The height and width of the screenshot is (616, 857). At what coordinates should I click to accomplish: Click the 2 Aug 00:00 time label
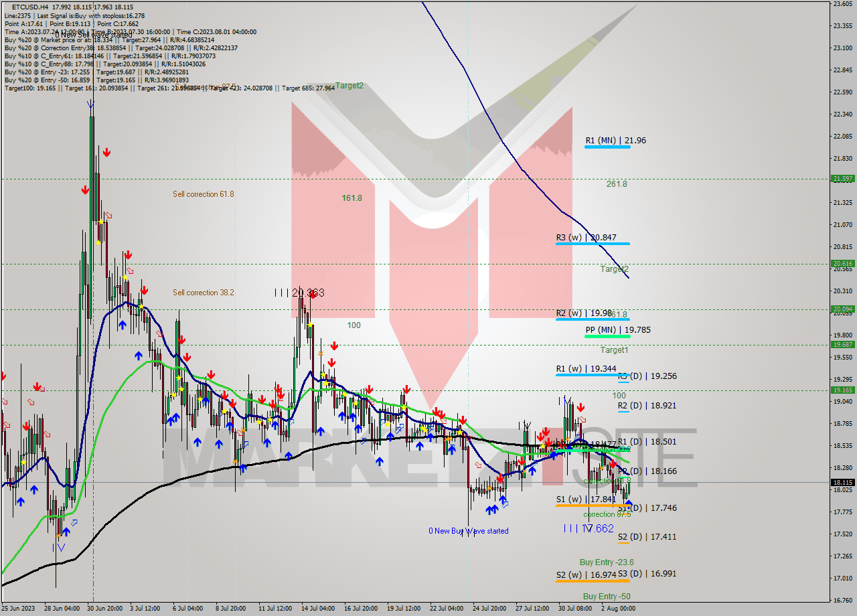(x=619, y=609)
